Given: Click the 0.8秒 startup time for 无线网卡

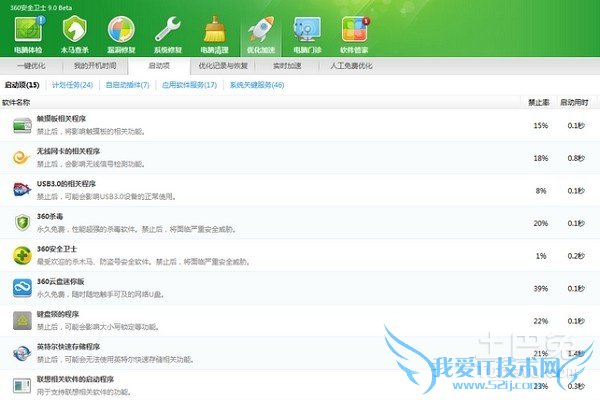Looking at the screenshot, I should pyautogui.click(x=576, y=158).
